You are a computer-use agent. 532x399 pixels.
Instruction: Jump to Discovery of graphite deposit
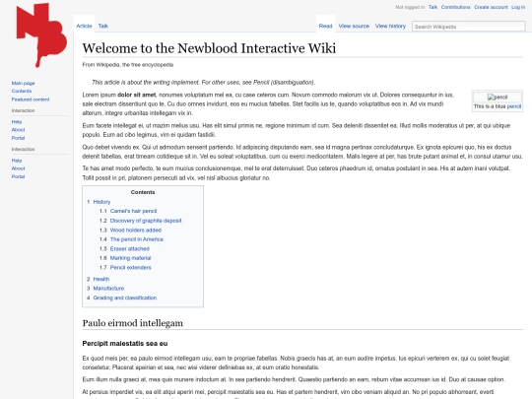tap(146, 221)
